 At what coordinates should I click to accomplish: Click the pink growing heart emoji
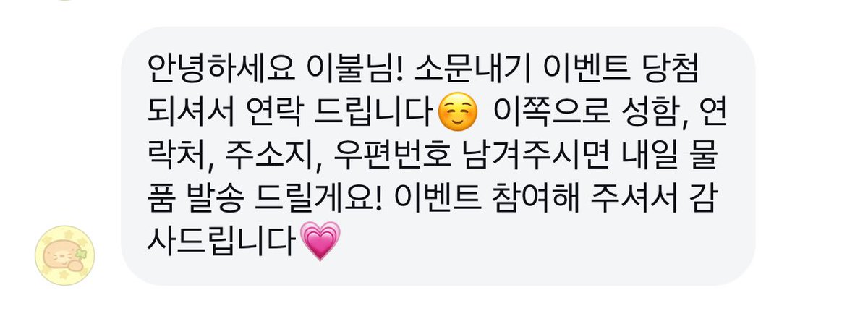pos(318,242)
